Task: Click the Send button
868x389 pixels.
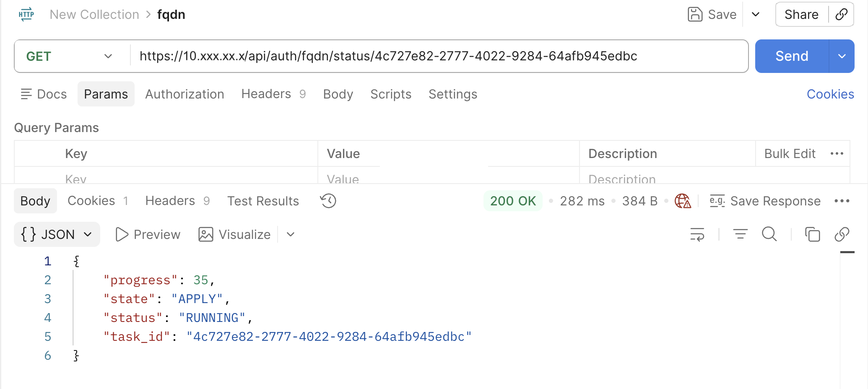Action: (792, 56)
